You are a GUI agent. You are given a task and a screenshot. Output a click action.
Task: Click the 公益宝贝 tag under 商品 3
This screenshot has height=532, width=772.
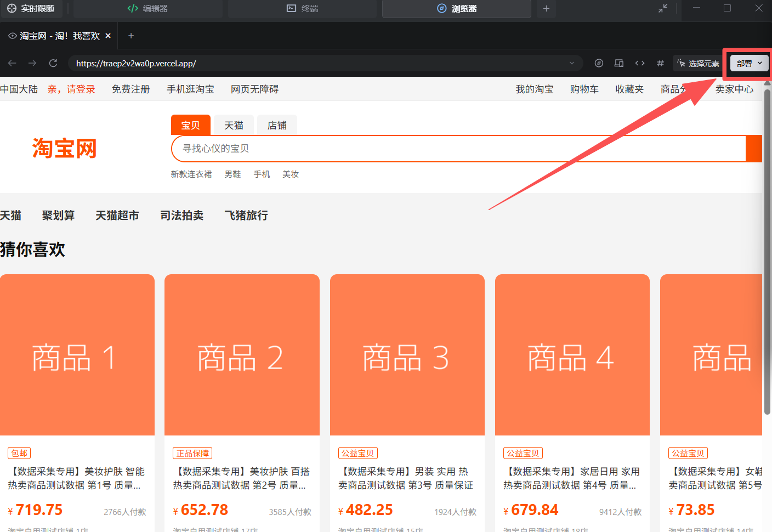point(358,453)
